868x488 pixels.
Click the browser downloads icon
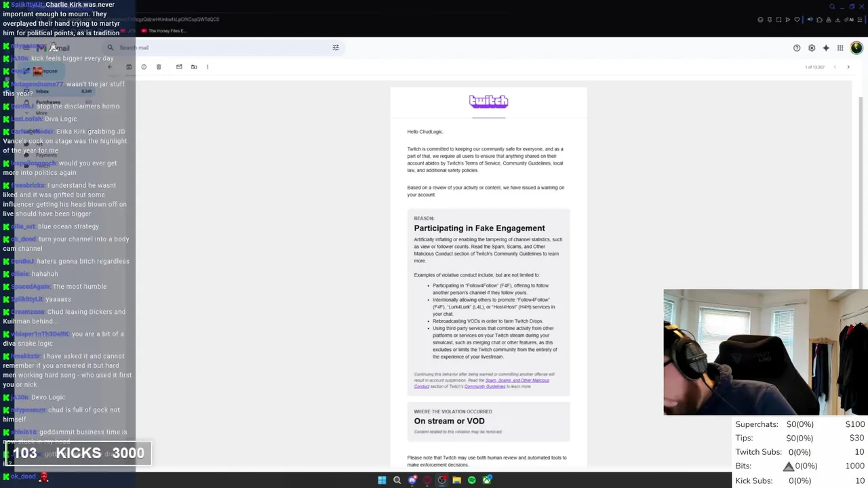(837, 20)
